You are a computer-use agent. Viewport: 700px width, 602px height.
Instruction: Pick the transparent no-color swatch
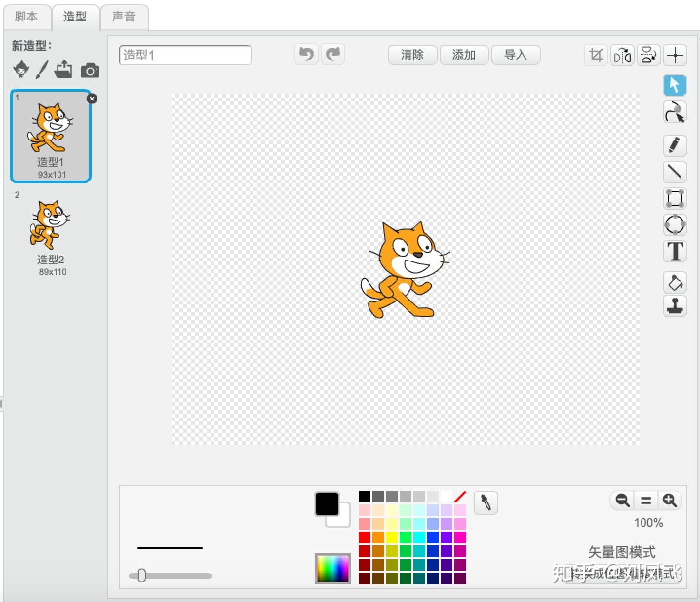pyautogui.click(x=460, y=497)
